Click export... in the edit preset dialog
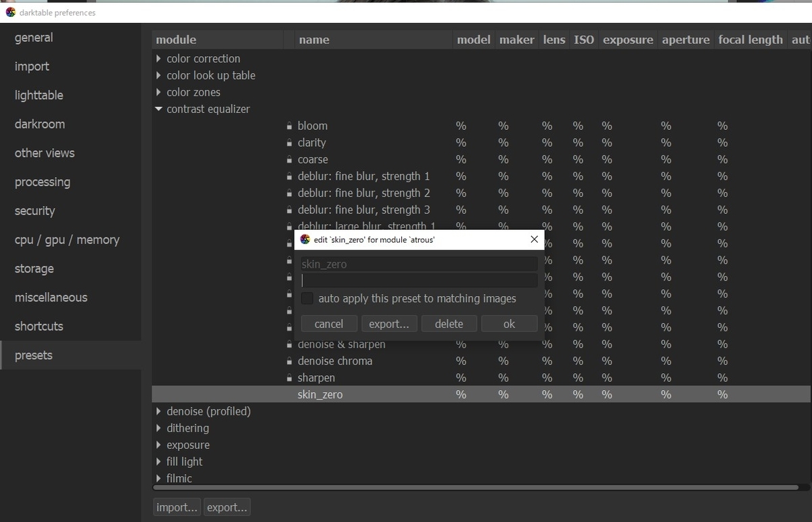812x522 pixels. (x=389, y=324)
